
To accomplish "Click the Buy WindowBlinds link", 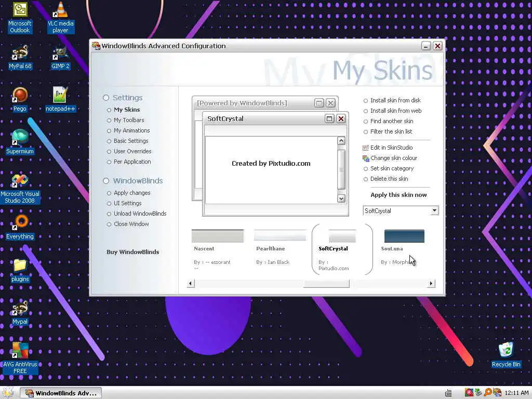I will click(x=132, y=252).
